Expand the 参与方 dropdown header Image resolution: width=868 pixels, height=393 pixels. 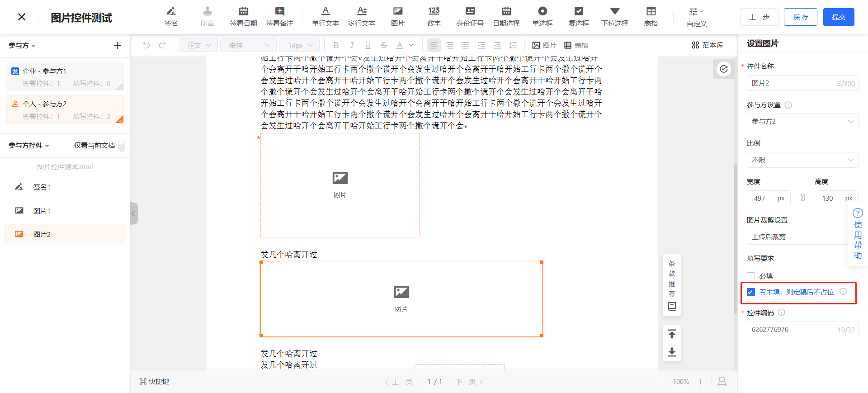click(x=22, y=46)
